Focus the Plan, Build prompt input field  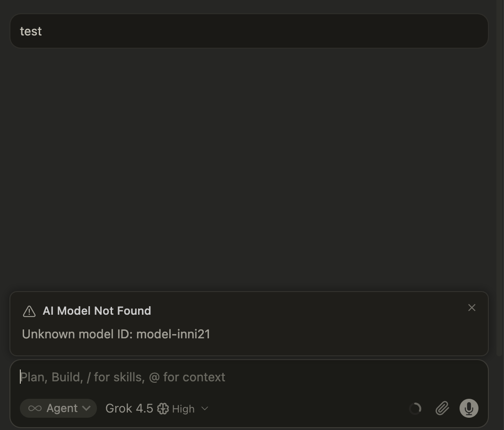click(x=249, y=377)
